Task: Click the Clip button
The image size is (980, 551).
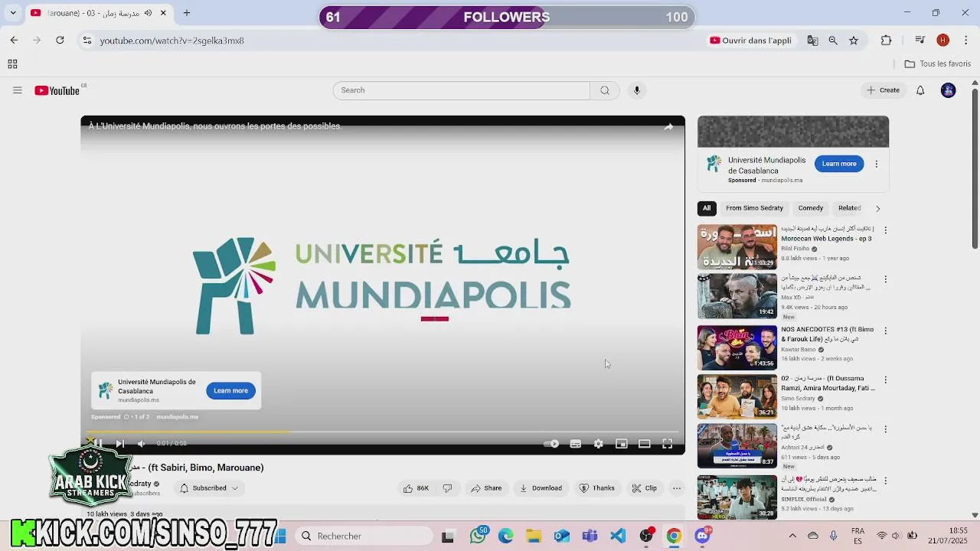Action: click(x=644, y=488)
